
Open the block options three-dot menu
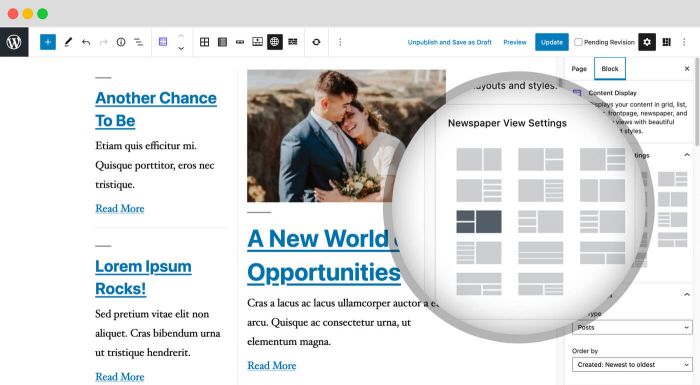tap(340, 42)
